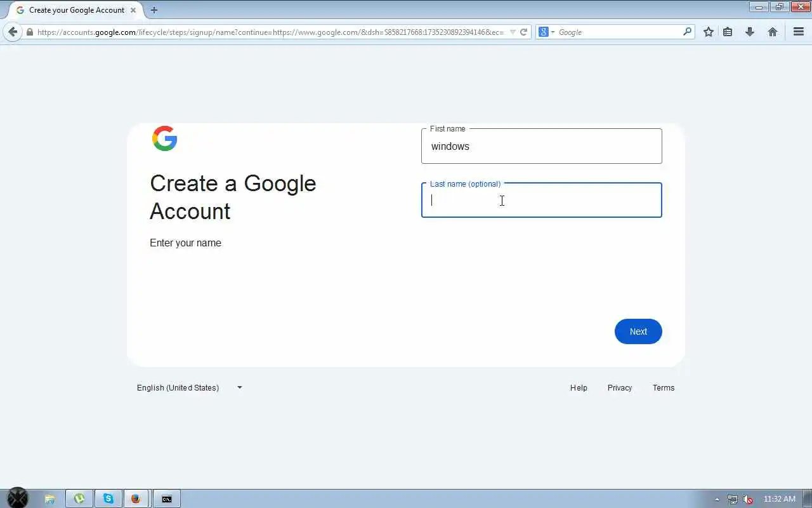Click the address bar URL
812x508 pixels.
(270, 32)
